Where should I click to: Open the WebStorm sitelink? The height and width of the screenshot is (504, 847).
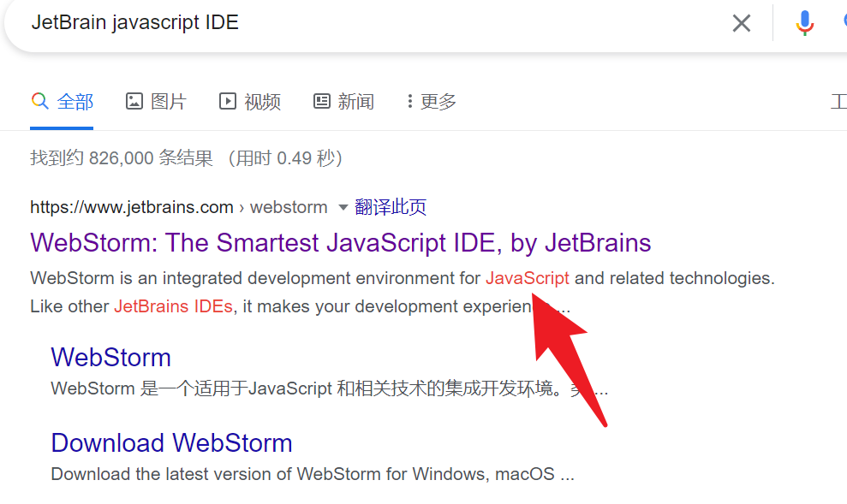click(x=110, y=357)
